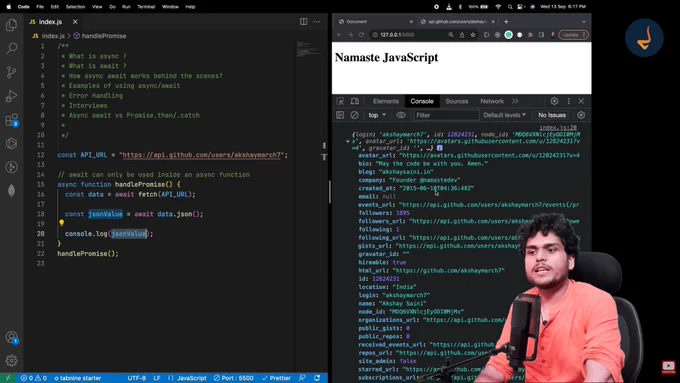Switch to the Console tab

[x=422, y=101]
